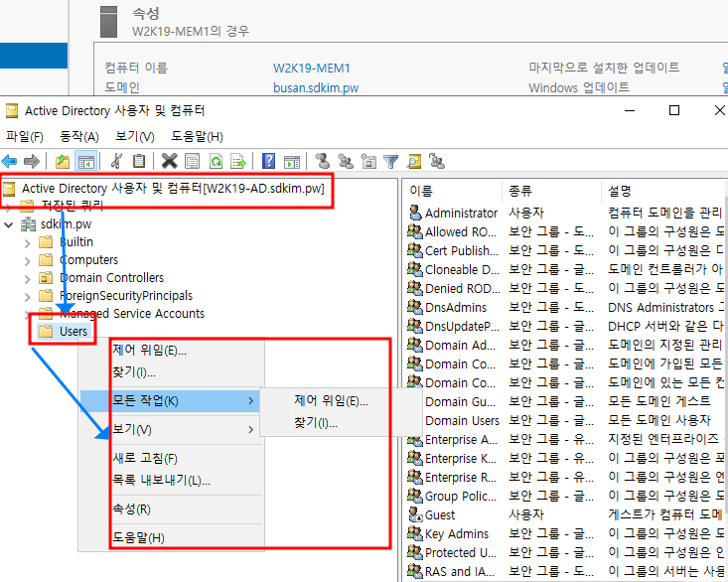Open the 동작(A) menu
This screenshot has height=582, width=728.
[79, 137]
